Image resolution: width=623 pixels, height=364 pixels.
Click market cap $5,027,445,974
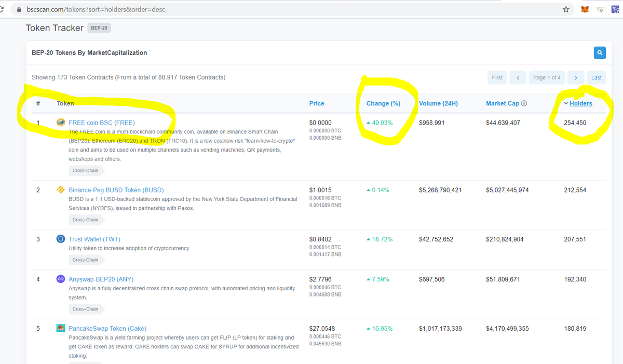508,190
